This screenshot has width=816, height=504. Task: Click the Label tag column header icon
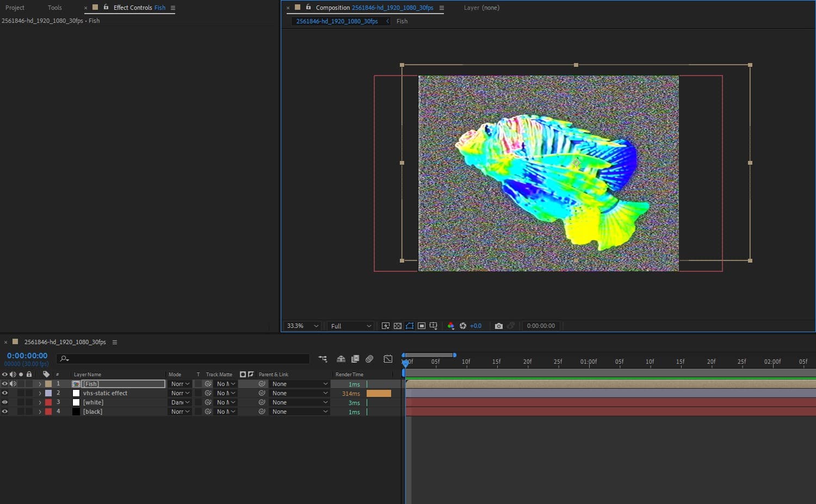(46, 374)
